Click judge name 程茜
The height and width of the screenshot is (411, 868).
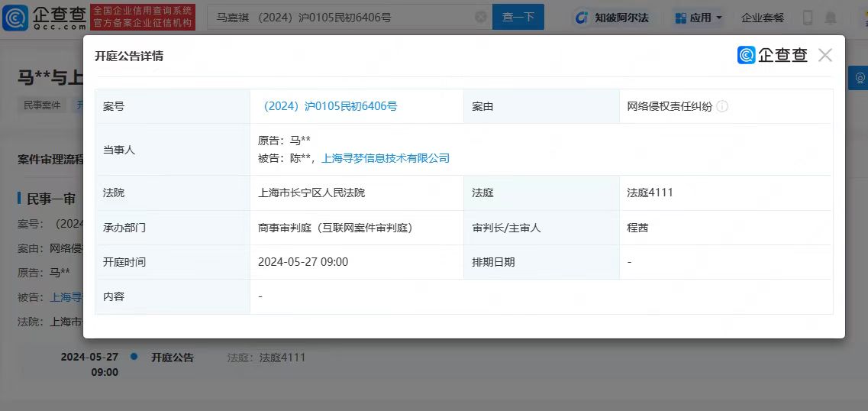click(x=637, y=228)
